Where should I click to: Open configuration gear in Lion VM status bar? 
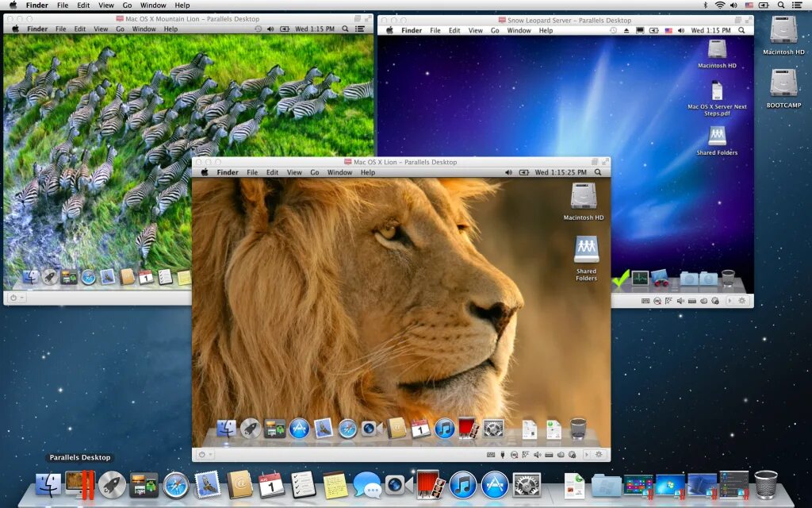599,455
